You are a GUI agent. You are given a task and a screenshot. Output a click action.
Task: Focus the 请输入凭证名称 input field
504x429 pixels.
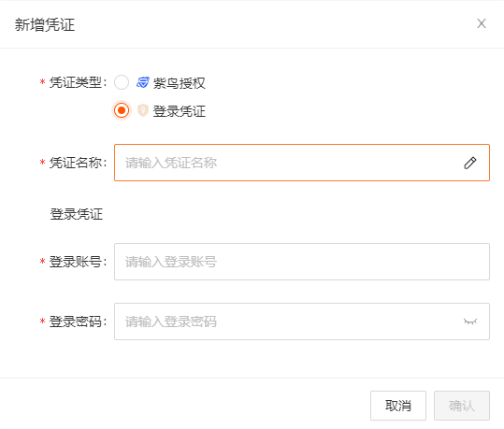point(302,163)
